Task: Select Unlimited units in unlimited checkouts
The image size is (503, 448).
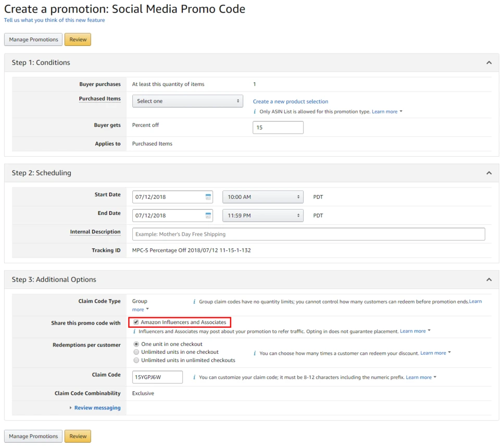Action: (x=136, y=360)
